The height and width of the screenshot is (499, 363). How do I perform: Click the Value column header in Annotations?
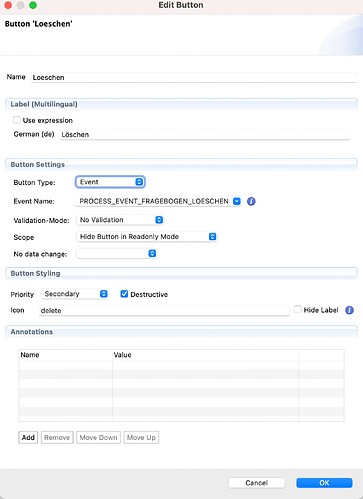coord(205,355)
